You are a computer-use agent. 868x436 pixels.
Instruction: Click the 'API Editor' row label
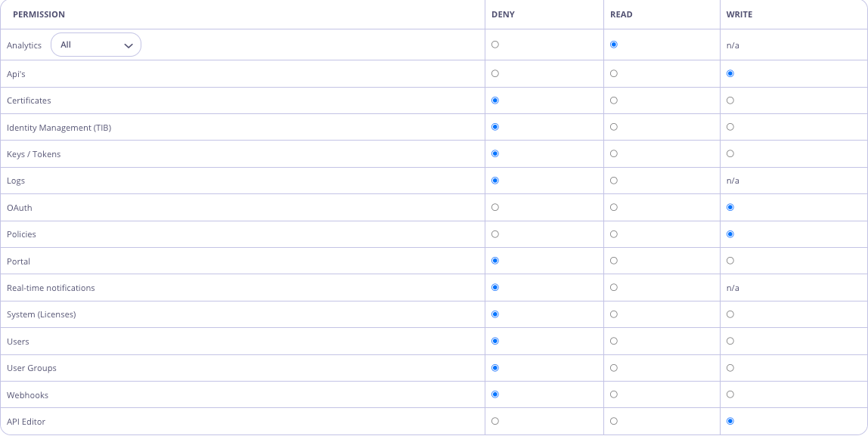click(x=26, y=422)
